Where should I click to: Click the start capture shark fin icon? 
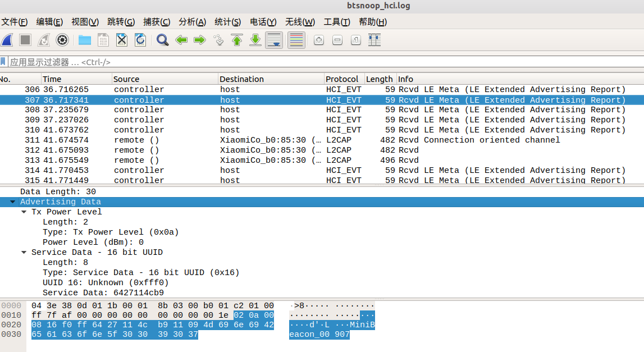point(7,40)
